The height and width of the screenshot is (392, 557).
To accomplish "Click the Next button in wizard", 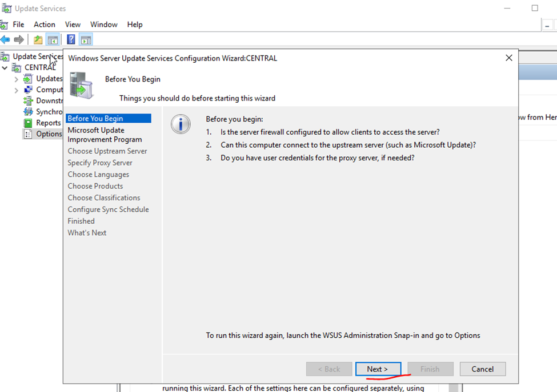I will [378, 369].
